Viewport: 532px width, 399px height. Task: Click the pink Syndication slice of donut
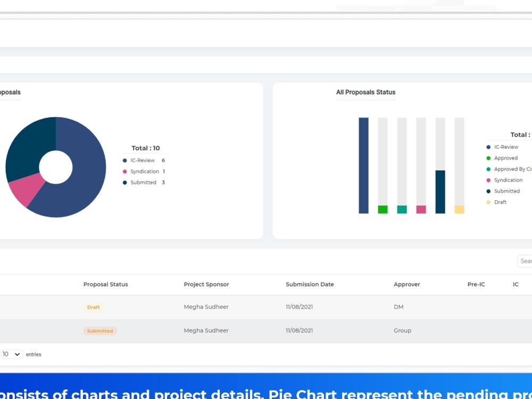pyautogui.click(x=27, y=189)
